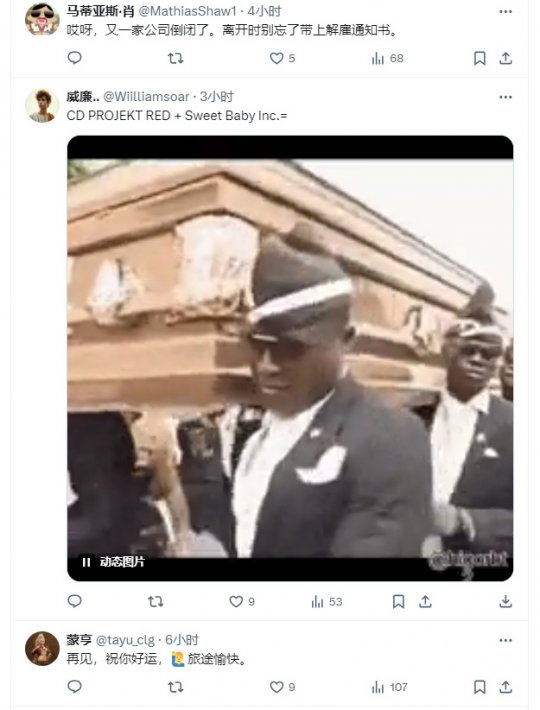Viewport: 540px width, 710px height.
Task: Retweet Wiilliamsoar's GIF post
Action: coord(155,601)
